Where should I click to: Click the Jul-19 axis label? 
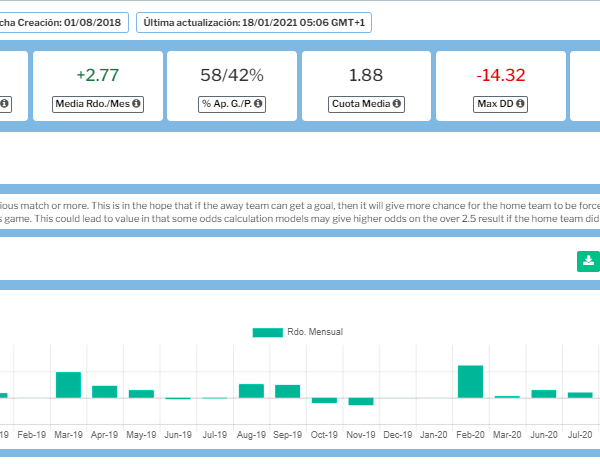[215, 435]
